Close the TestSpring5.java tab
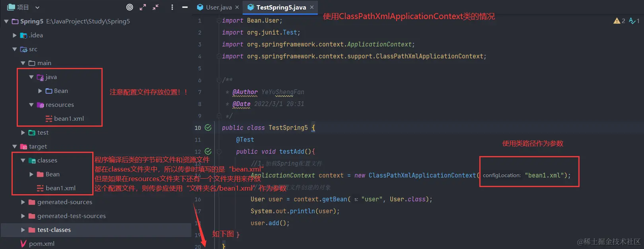The width and height of the screenshot is (644, 249). click(312, 7)
